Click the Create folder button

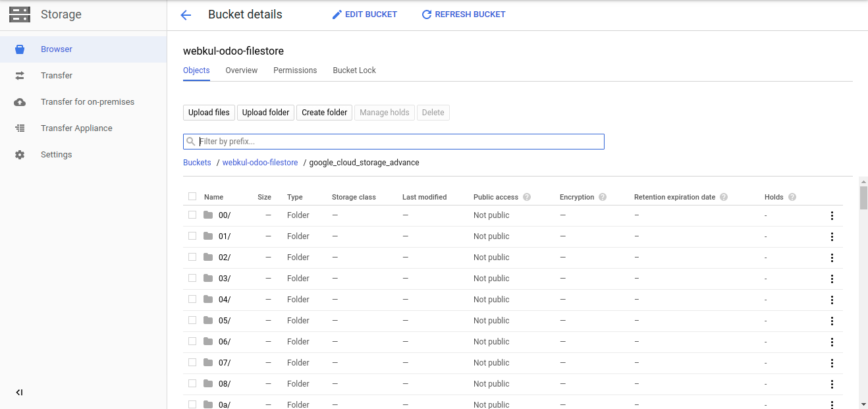pos(324,112)
